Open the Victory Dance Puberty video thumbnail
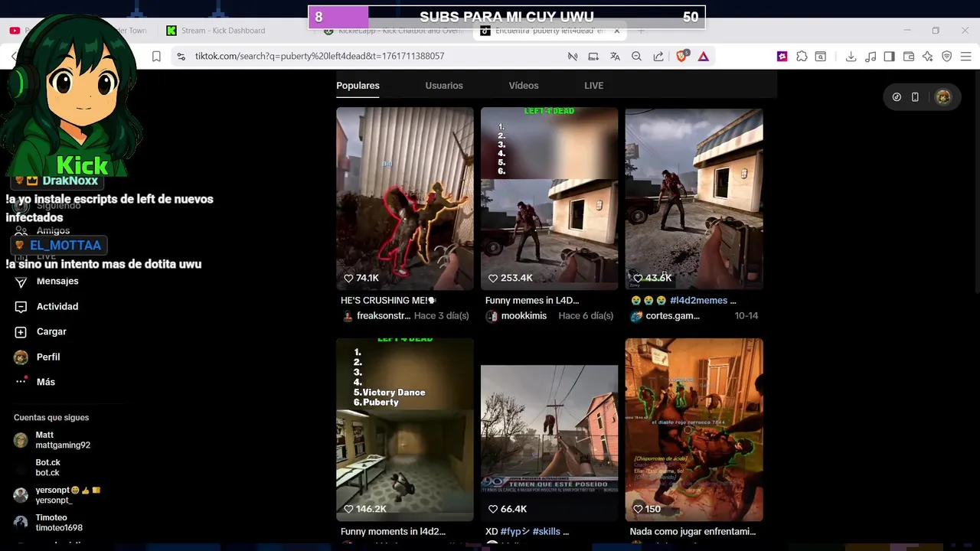The width and height of the screenshot is (980, 551). coord(405,429)
